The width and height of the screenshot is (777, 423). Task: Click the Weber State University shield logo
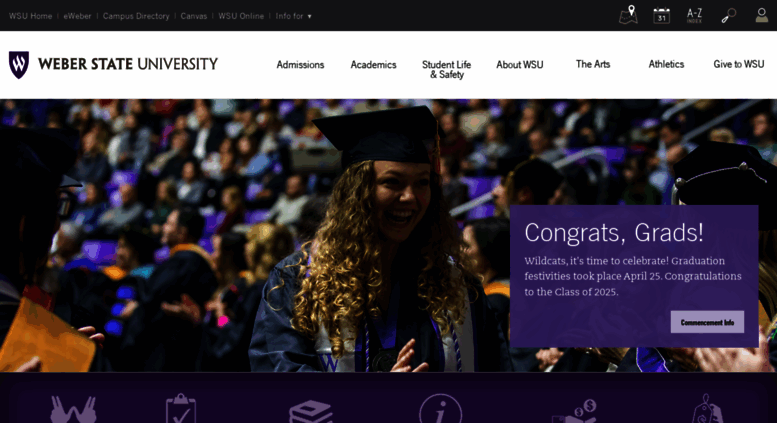pos(19,64)
